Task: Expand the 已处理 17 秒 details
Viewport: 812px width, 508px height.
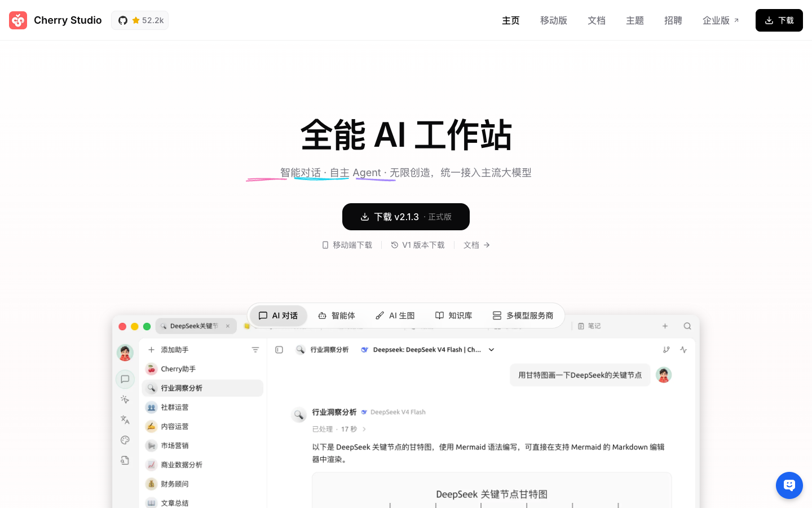Action: click(x=339, y=429)
